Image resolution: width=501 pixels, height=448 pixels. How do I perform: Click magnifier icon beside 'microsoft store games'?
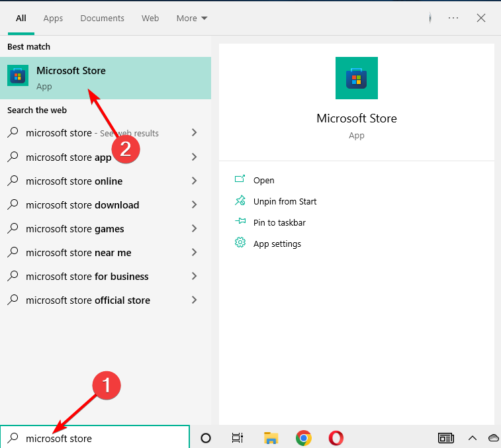pyautogui.click(x=13, y=228)
